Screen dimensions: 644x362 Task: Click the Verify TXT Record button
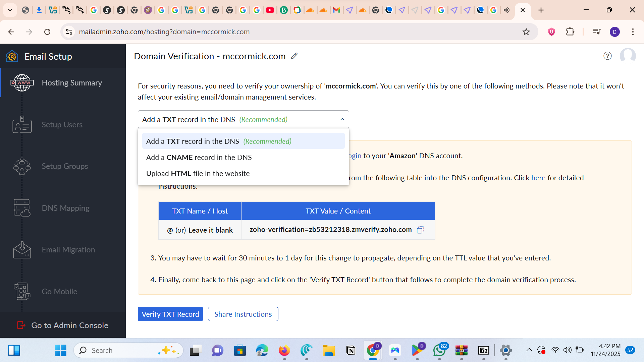[170, 314]
